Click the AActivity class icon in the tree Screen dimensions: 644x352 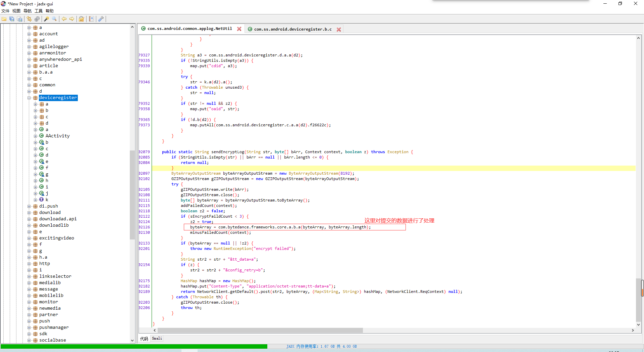pyautogui.click(x=42, y=136)
